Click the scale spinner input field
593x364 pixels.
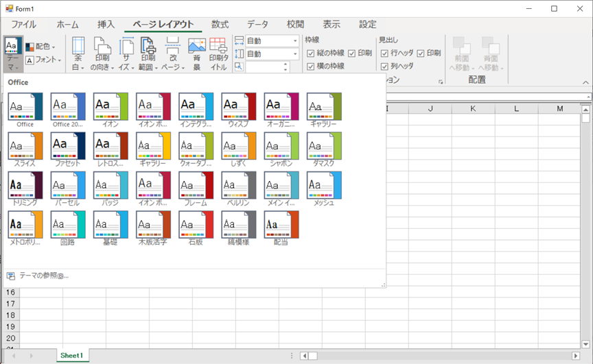(264, 66)
